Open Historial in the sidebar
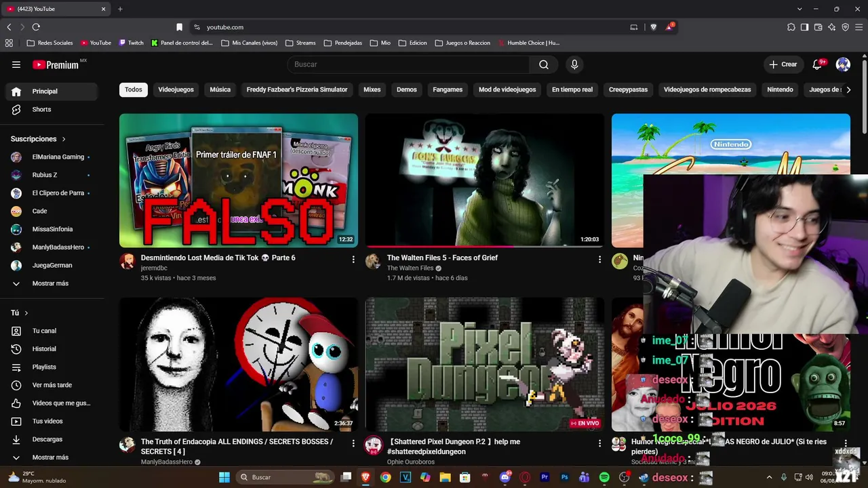 (x=52, y=349)
